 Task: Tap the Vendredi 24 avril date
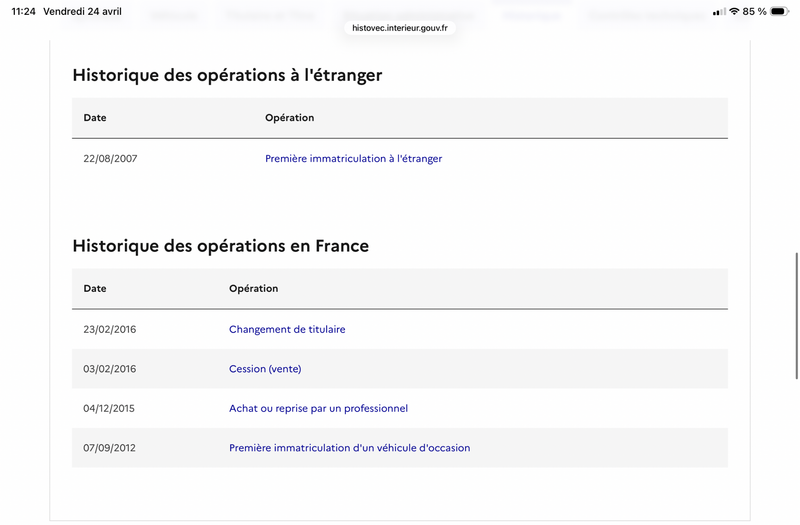(x=82, y=11)
